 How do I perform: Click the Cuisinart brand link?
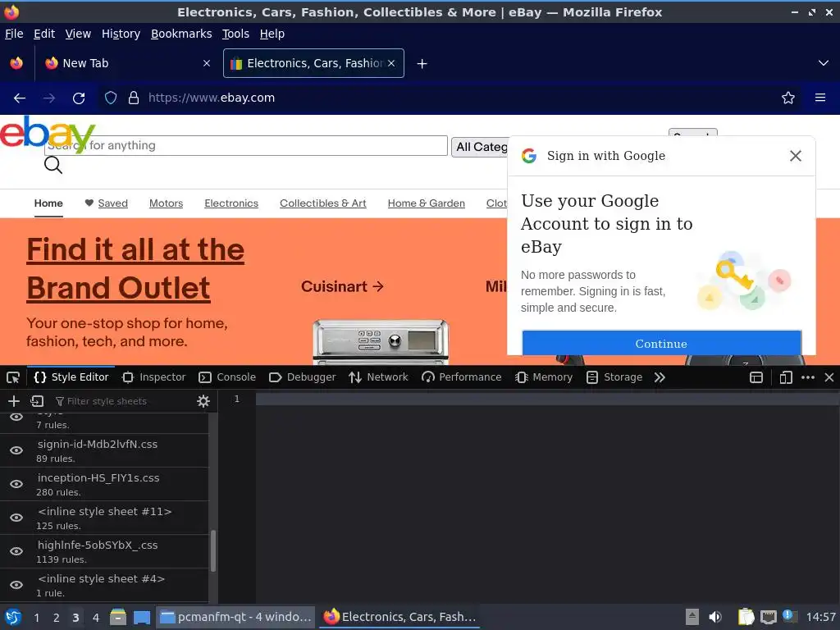coord(342,286)
